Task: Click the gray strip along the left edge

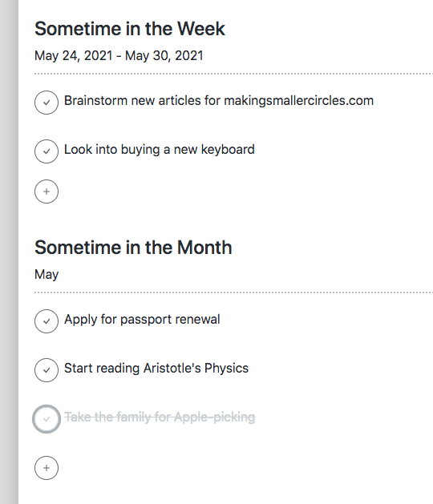Action: click(x=9, y=252)
